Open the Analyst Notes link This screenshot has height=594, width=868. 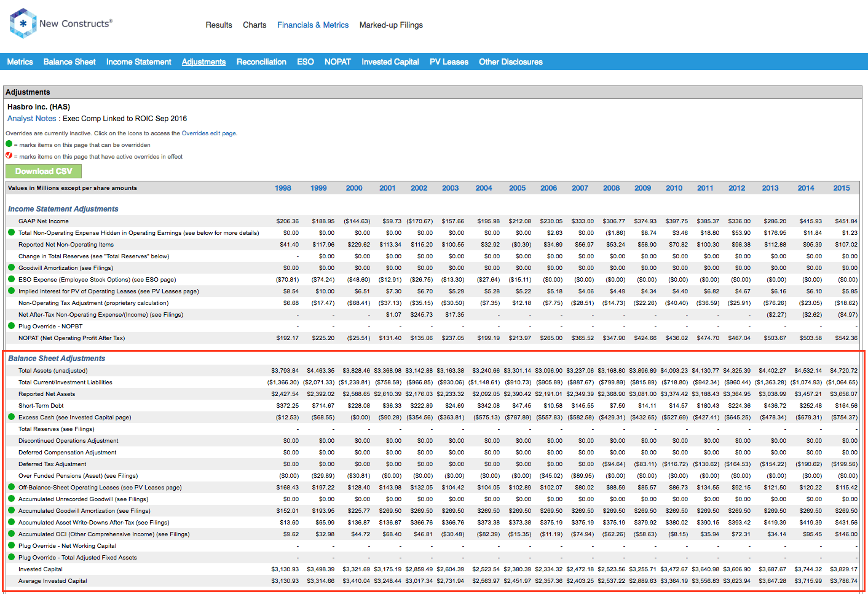(x=31, y=119)
